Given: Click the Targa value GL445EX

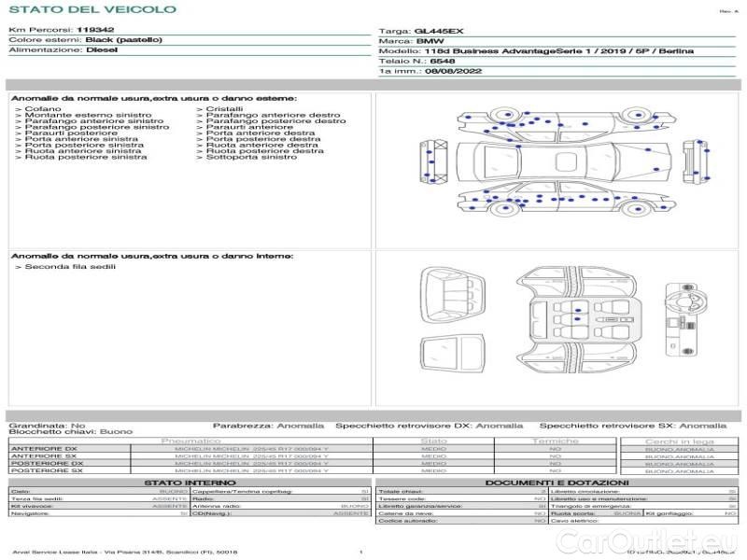Looking at the screenshot, I should point(439,31).
